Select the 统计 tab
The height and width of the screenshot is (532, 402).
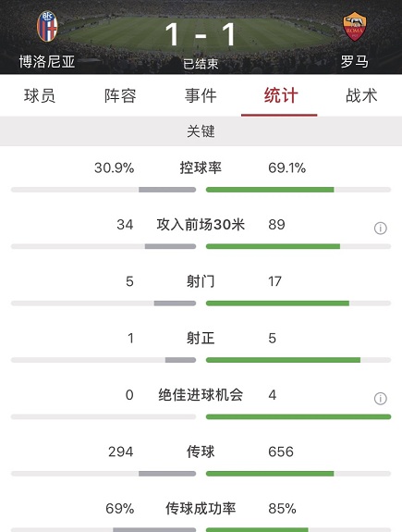[281, 95]
